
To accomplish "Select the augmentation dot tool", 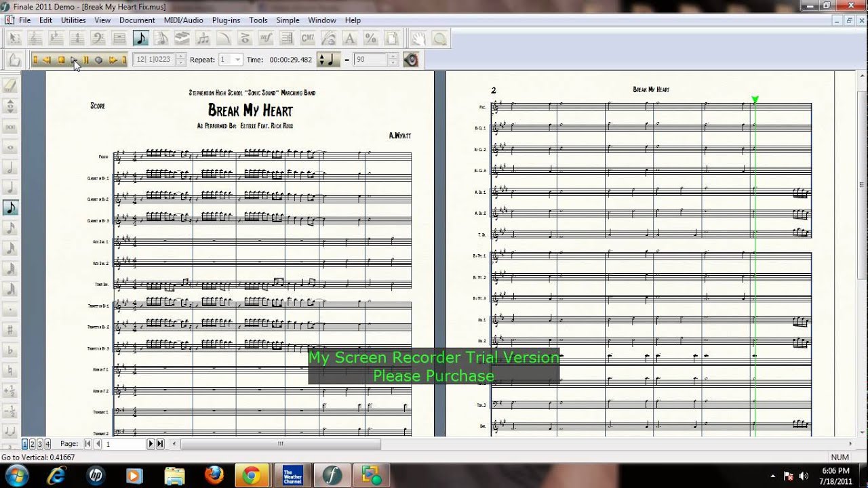I will [x=10, y=310].
